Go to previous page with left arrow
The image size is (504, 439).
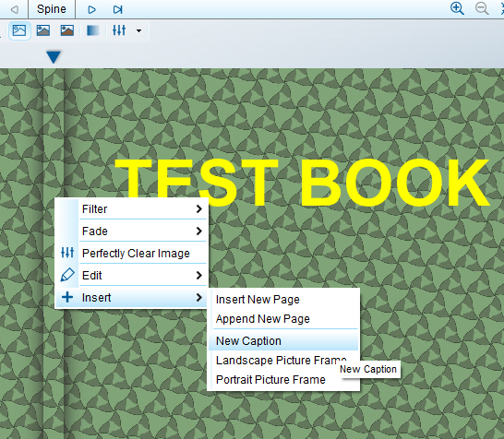(14, 9)
